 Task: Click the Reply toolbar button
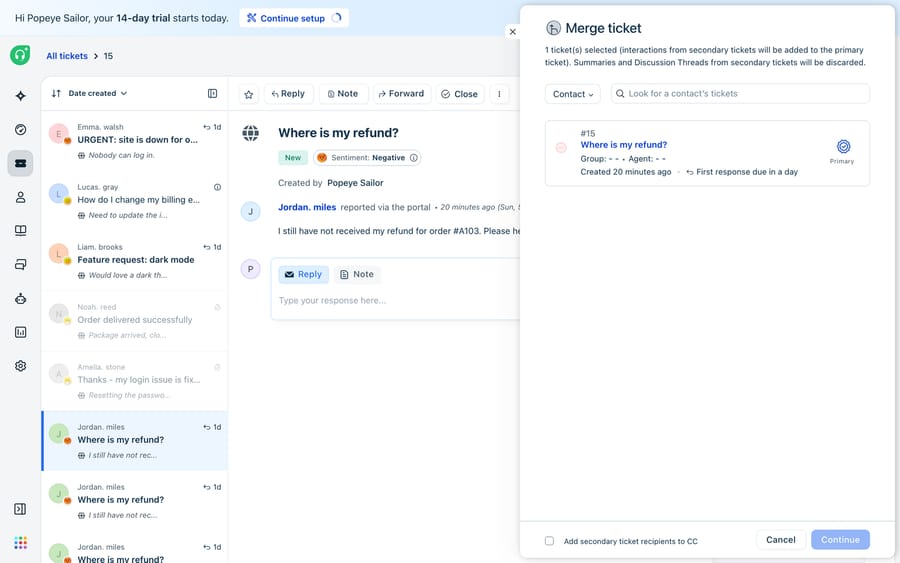click(289, 94)
